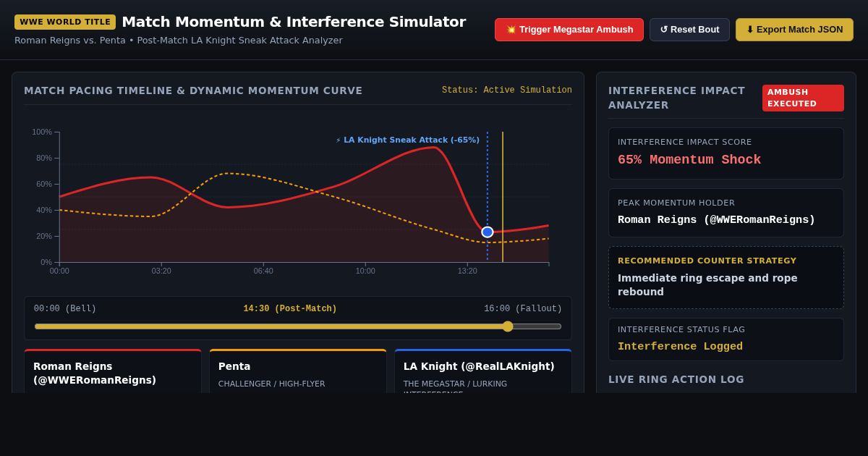Image resolution: width=868 pixels, height=456 pixels.
Task: Open the Roman Reigns wrestler card
Action: pos(113,371)
